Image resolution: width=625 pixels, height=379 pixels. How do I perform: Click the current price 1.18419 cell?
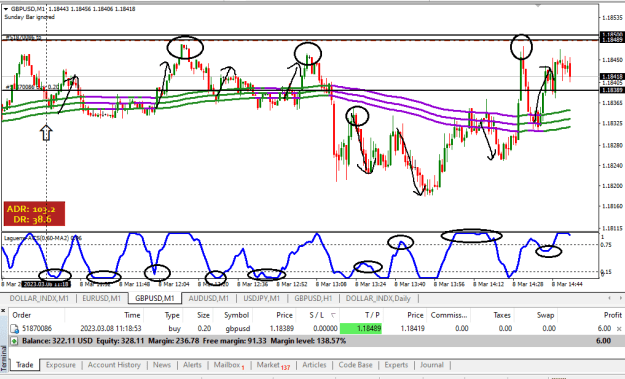pyautogui.click(x=412, y=329)
